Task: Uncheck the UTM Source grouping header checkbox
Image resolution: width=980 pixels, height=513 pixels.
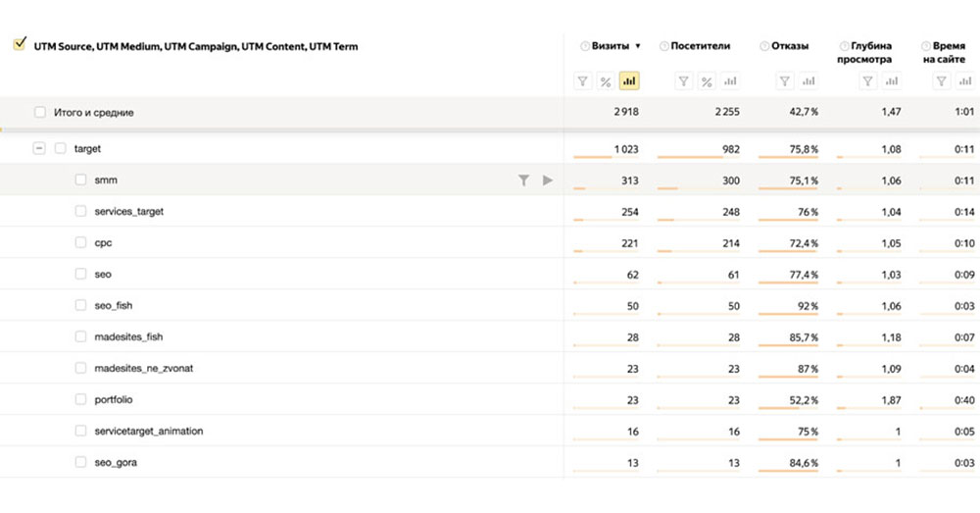Action: (19, 45)
